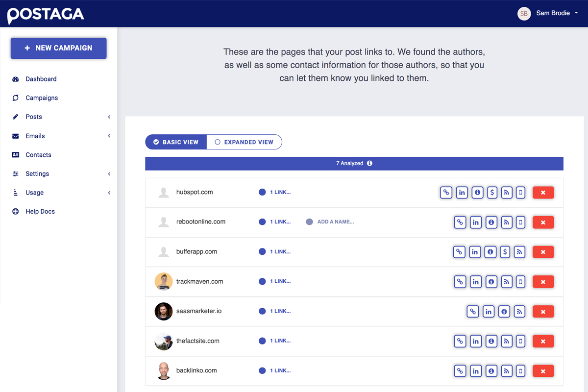Click the bufferapp.com domain text
Image resolution: width=588 pixels, height=392 pixels.
point(196,251)
